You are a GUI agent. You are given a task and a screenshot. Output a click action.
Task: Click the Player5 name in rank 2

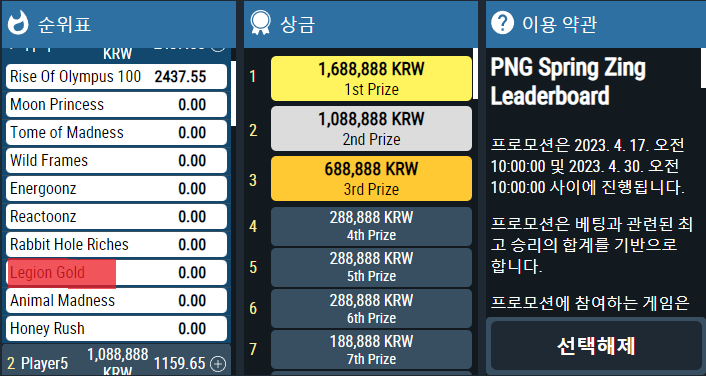pyautogui.click(x=45, y=363)
